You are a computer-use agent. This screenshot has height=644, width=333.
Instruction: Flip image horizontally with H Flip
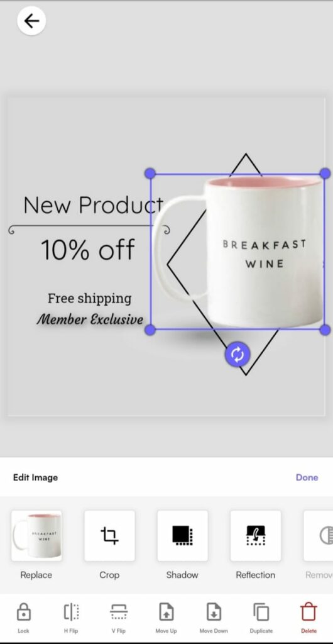[71, 618]
